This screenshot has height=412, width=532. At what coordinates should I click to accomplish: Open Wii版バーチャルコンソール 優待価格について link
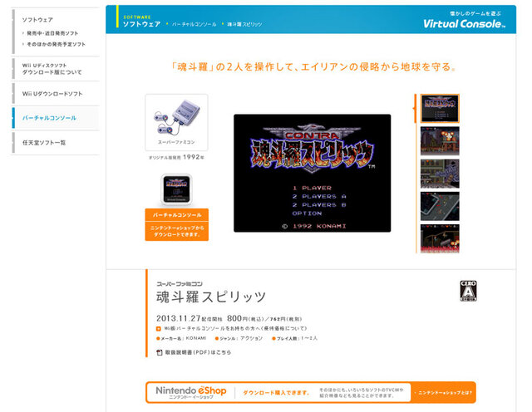(x=235, y=329)
